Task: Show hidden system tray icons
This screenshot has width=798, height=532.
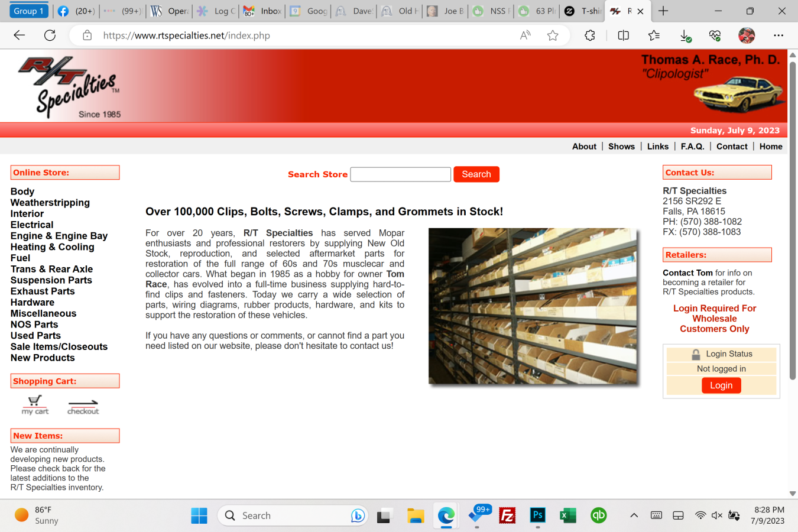Action: [x=634, y=515]
